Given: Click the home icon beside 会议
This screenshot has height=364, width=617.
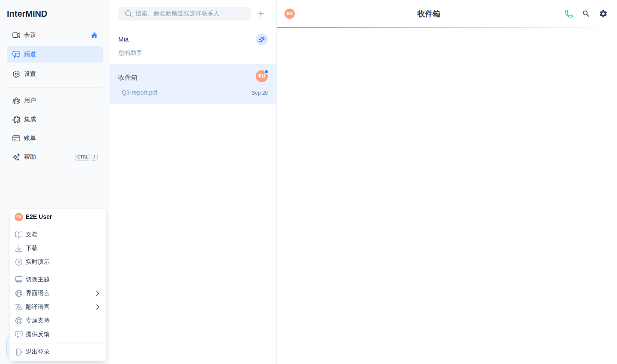Looking at the screenshot, I should click(x=94, y=35).
